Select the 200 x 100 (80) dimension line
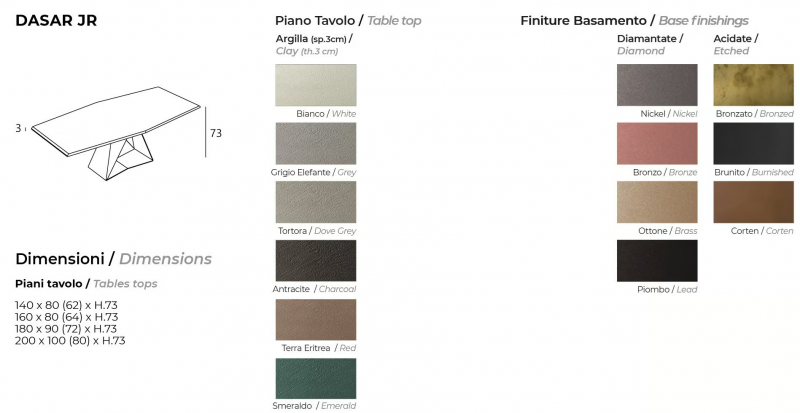Screen dimensions: 800x413 (x=70, y=341)
